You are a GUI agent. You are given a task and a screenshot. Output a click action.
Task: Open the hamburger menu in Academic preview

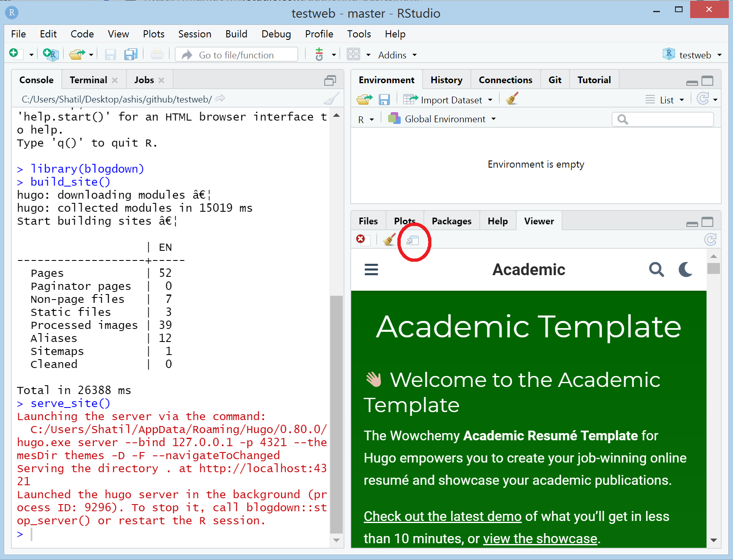click(371, 269)
